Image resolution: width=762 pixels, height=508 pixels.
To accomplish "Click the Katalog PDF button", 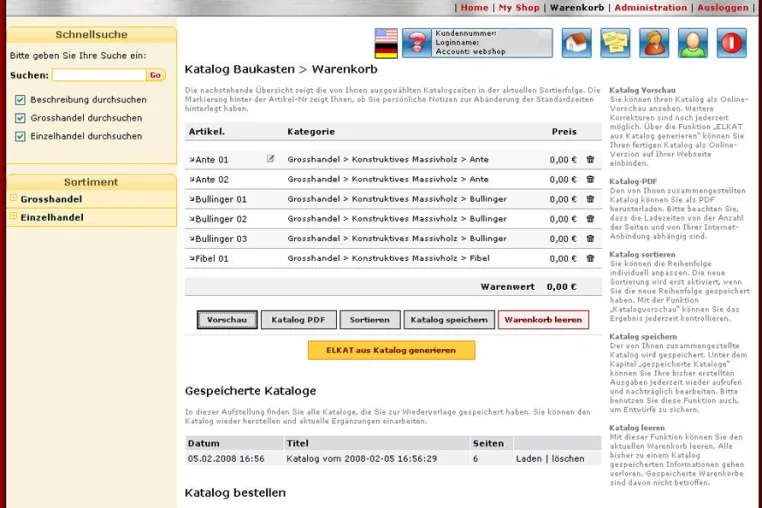I will 298,320.
